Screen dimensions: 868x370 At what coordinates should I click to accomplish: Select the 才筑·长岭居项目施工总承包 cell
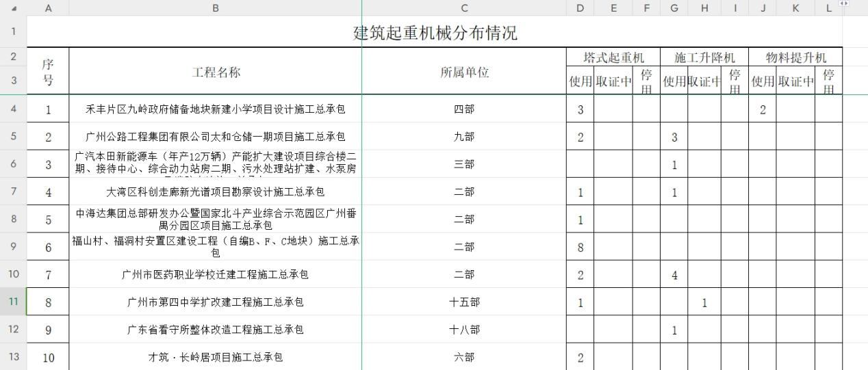[x=215, y=357]
